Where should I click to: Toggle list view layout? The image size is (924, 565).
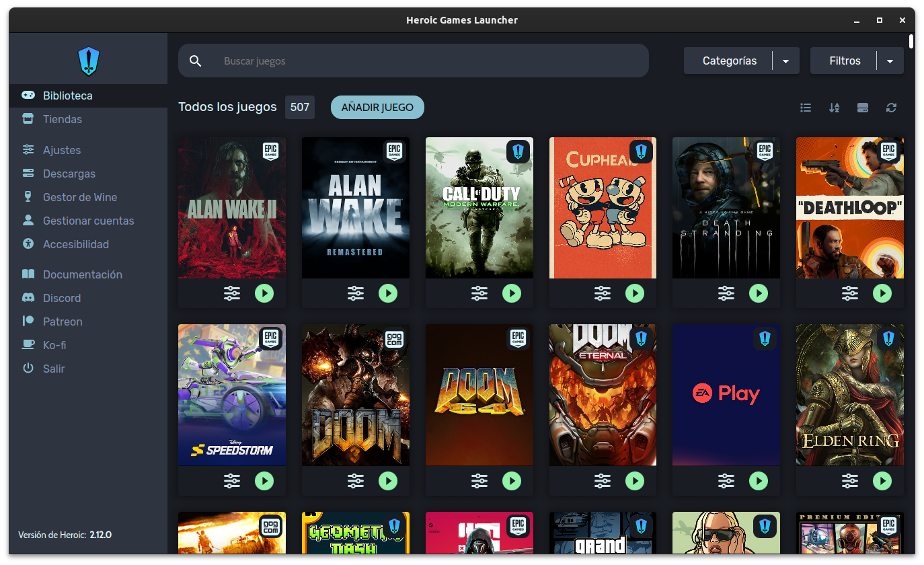point(806,108)
